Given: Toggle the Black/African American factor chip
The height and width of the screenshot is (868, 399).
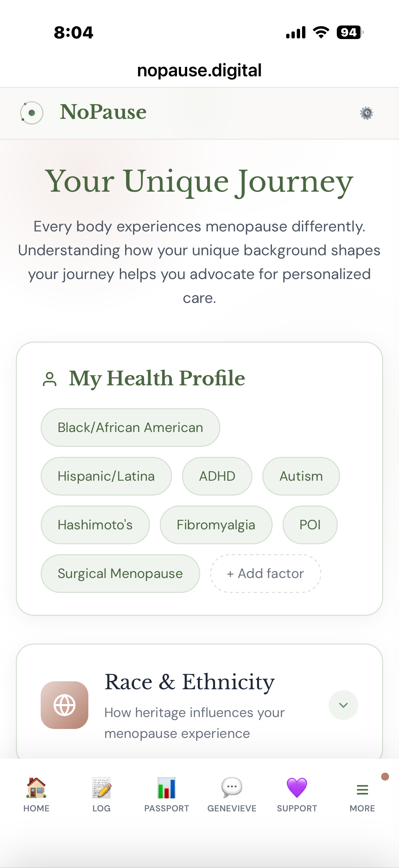Looking at the screenshot, I should pyautogui.click(x=130, y=427).
